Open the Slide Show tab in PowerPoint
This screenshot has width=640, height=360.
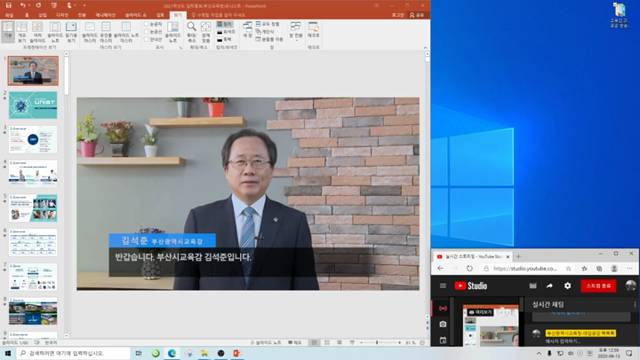click(136, 15)
